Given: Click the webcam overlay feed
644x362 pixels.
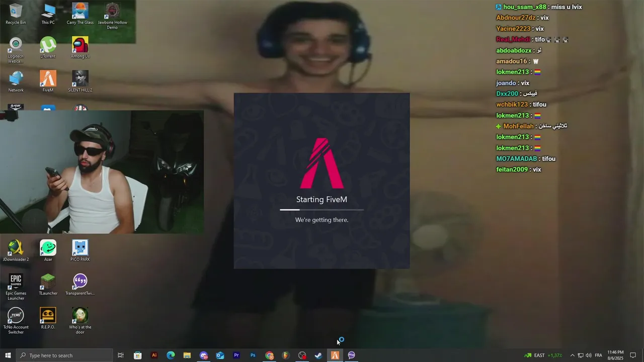Looking at the screenshot, I should click(102, 172).
